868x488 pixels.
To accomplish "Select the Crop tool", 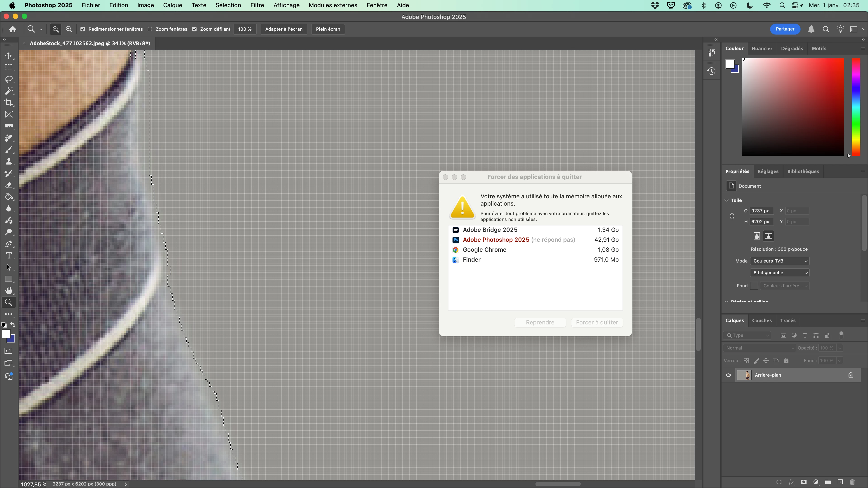I will click(9, 102).
